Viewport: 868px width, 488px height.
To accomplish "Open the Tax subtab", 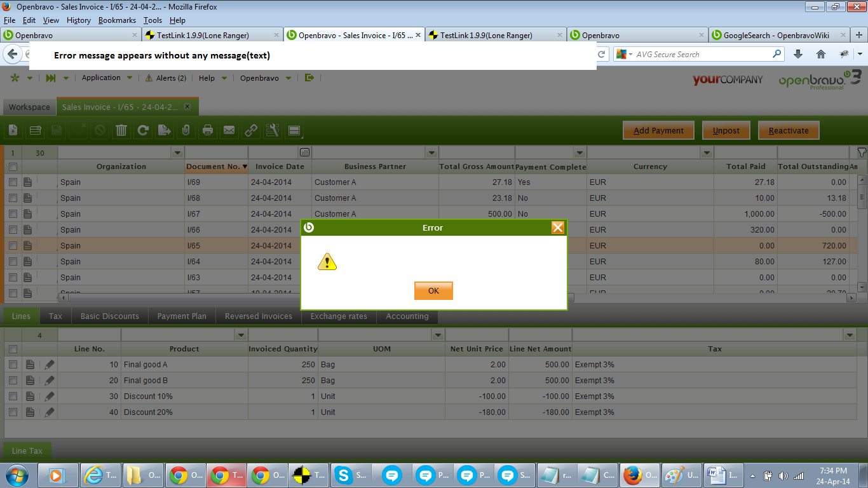I will click(x=56, y=316).
